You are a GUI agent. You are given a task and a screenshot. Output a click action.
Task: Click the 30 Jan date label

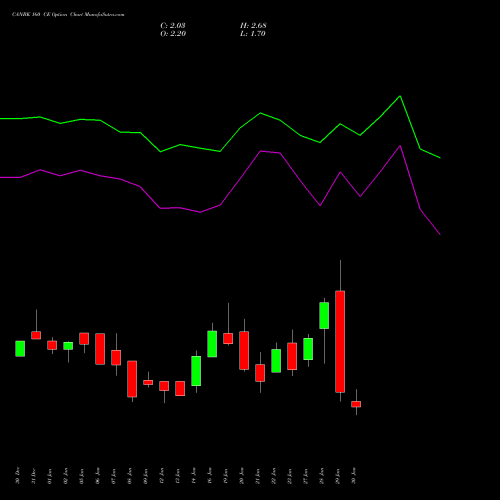[354, 476]
